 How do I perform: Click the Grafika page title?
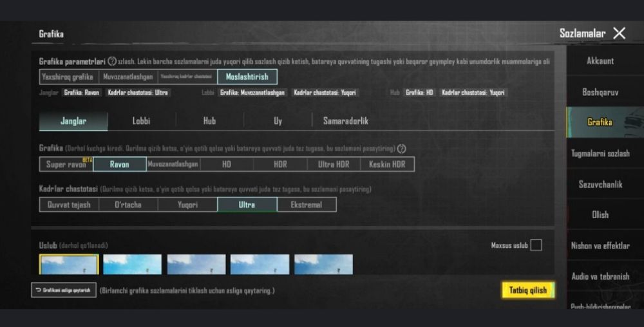[52, 34]
